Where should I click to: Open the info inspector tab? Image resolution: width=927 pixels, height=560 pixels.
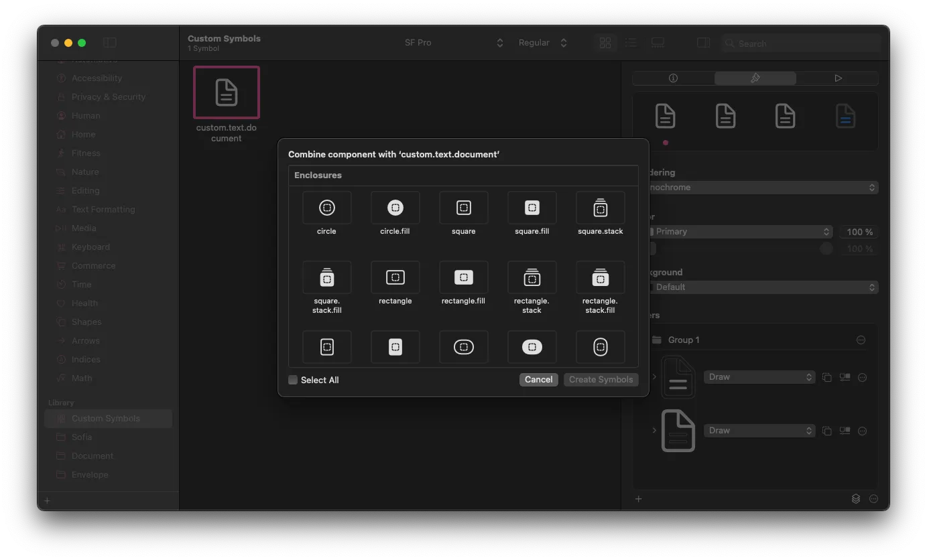coord(674,78)
